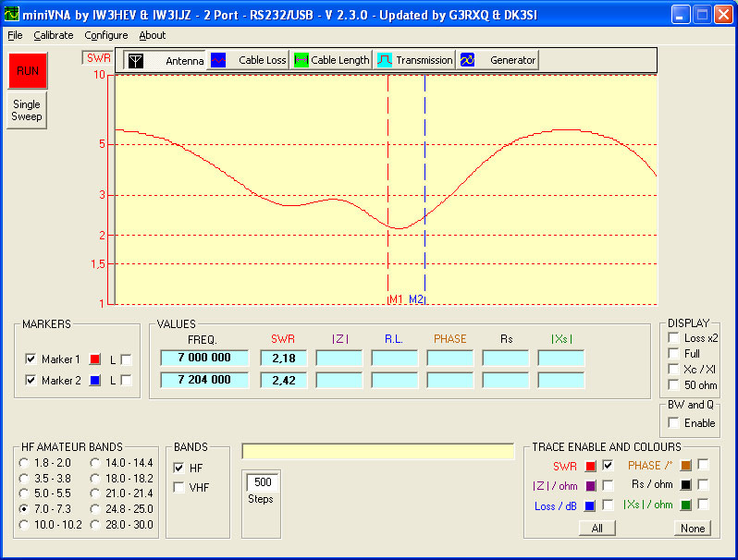Tick the Loss x2 display checkbox

[674, 338]
